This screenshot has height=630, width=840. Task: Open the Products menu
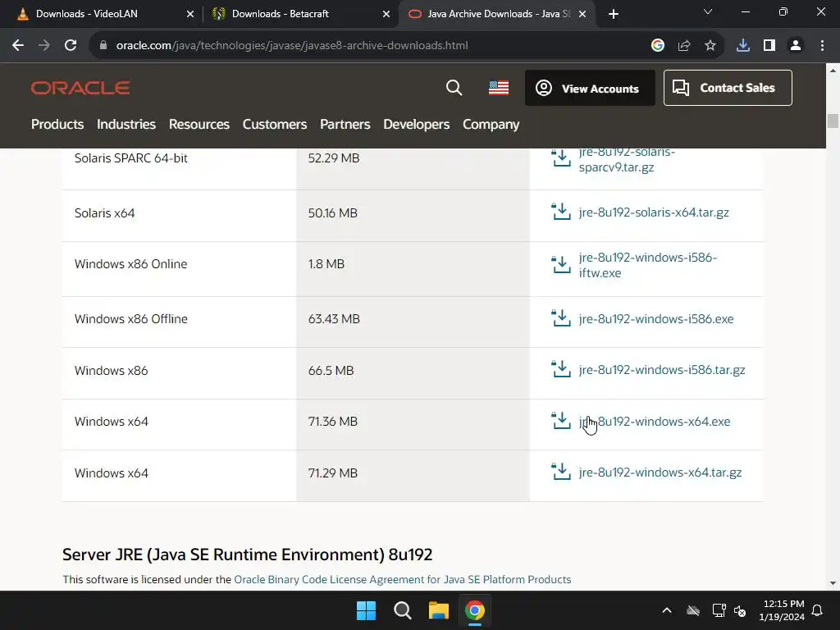coord(57,125)
